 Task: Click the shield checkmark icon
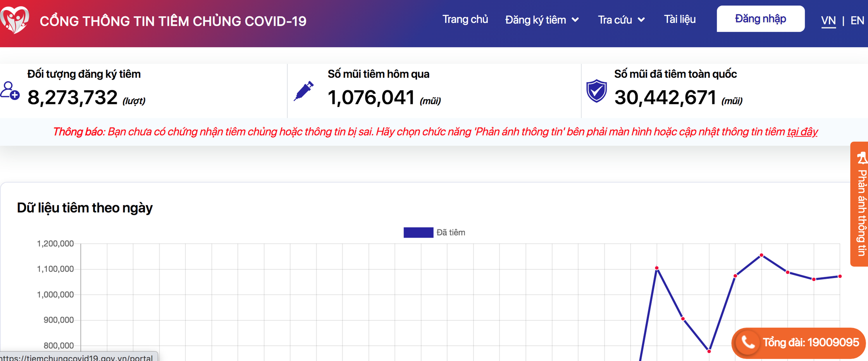pos(597,91)
